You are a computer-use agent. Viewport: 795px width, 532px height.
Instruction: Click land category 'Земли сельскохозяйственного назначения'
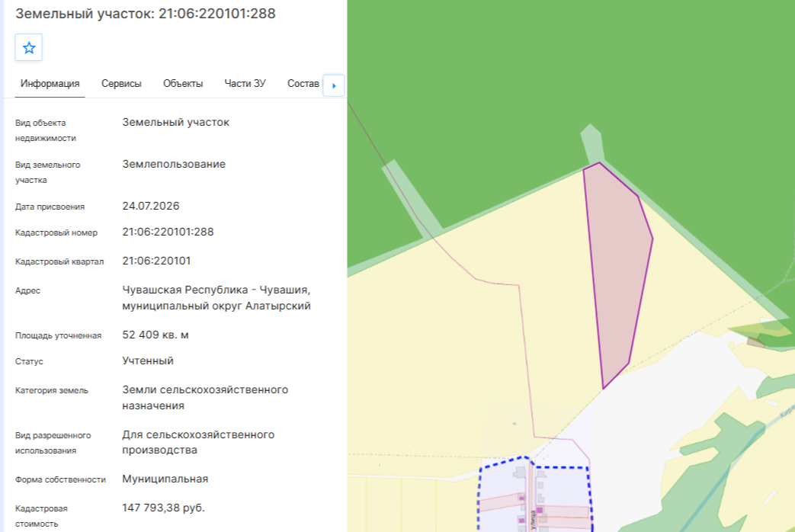205,398
